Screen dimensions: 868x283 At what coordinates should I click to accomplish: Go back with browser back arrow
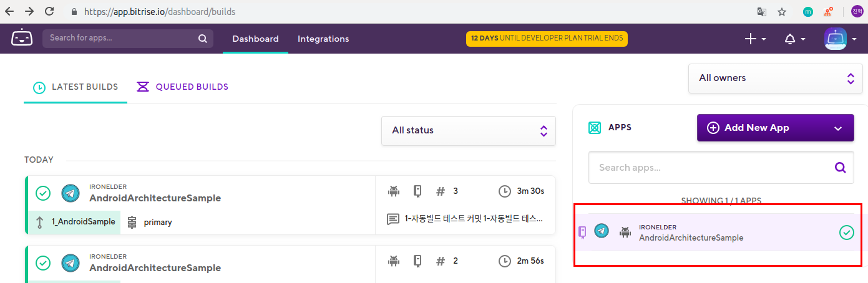(9, 11)
